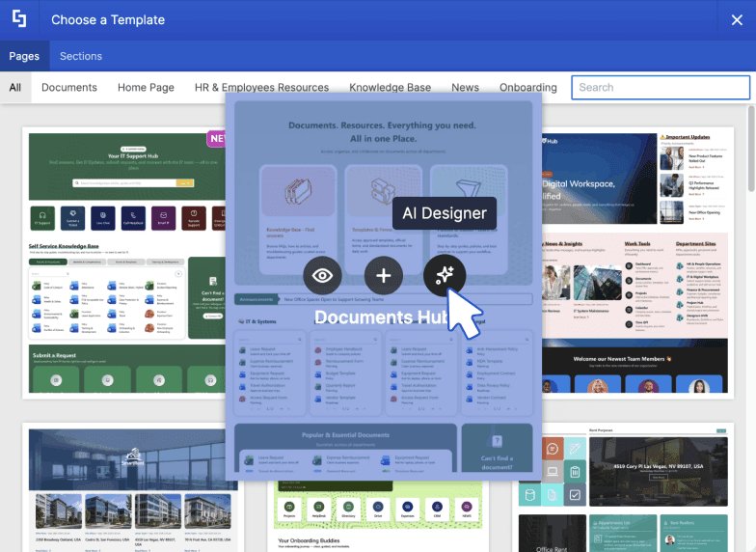
Task: Show News templates
Action: click(x=465, y=87)
